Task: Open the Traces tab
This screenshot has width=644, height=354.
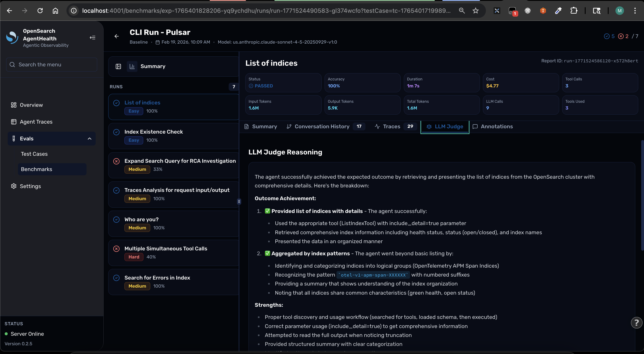Action: tap(391, 127)
